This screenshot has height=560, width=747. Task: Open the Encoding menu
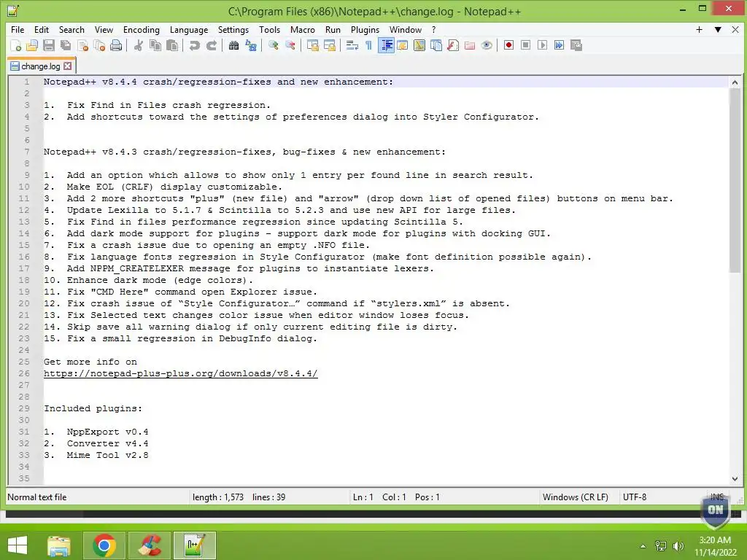[141, 29]
